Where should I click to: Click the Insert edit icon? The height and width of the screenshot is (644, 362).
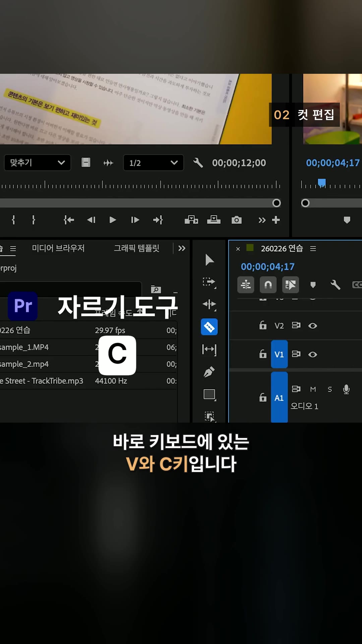(191, 220)
